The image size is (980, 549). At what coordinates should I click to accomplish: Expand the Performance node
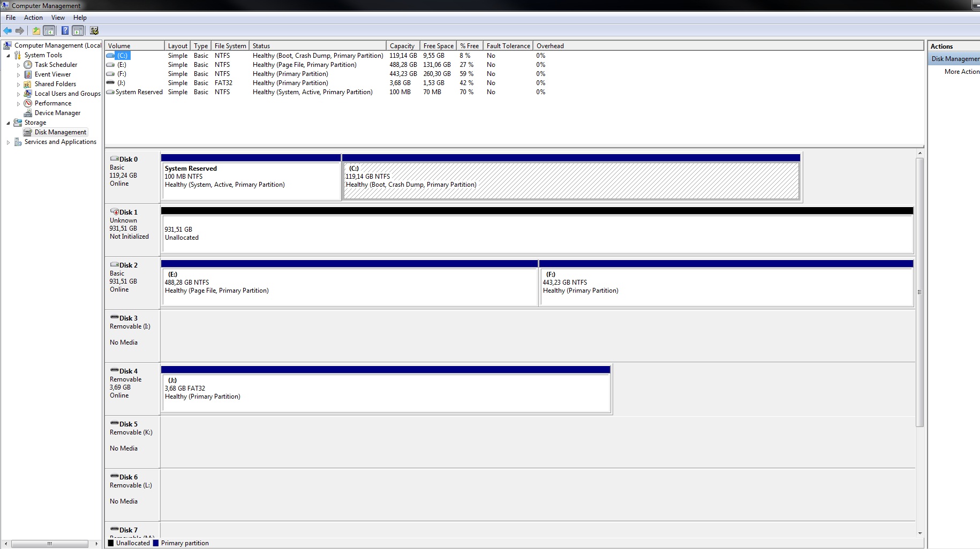coord(18,103)
